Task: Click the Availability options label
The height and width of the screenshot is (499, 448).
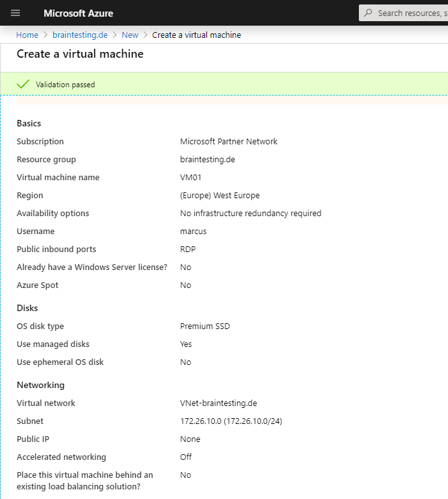Action: point(53,213)
